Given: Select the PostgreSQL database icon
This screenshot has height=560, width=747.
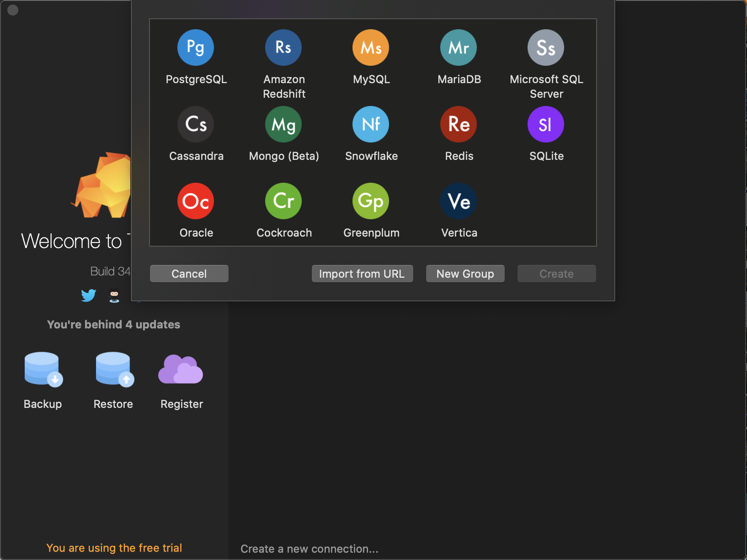Looking at the screenshot, I should (x=196, y=48).
